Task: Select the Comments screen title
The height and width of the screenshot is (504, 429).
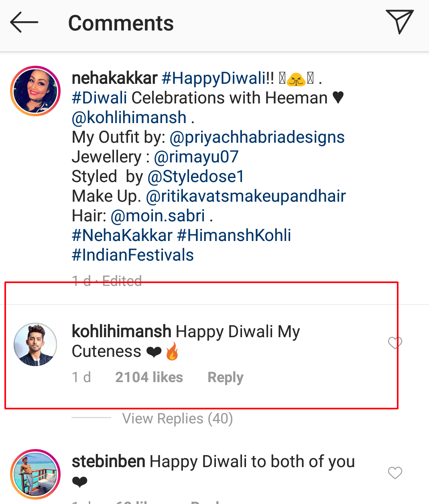Action: [120, 23]
